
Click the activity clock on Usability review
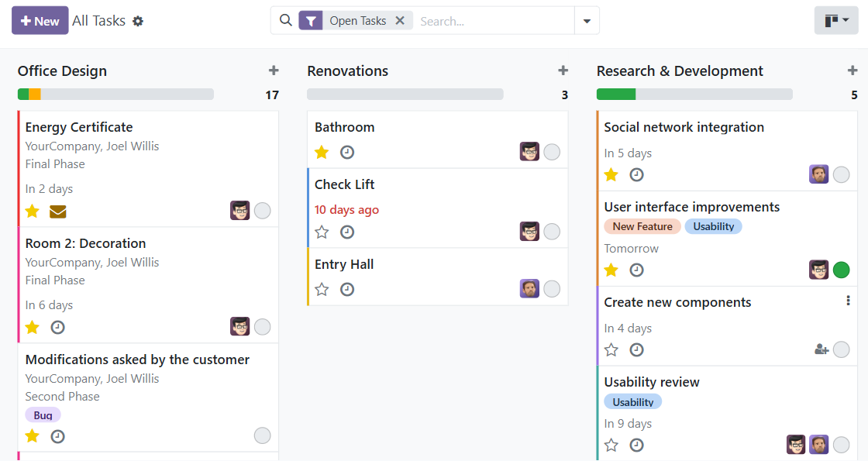(x=636, y=445)
